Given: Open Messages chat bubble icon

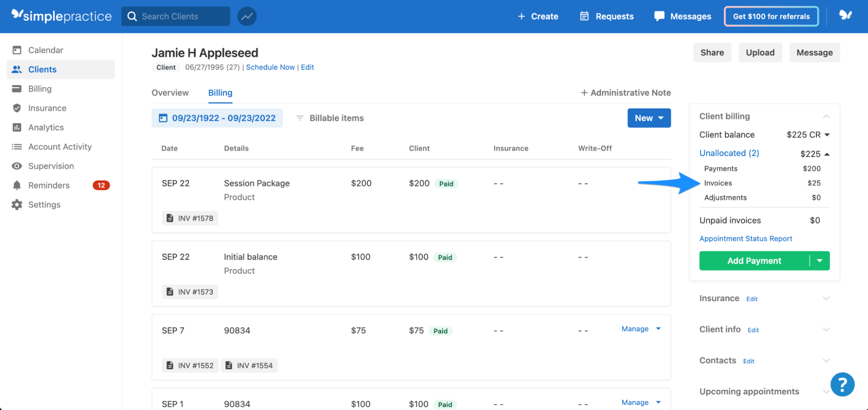Looking at the screenshot, I should (x=659, y=16).
